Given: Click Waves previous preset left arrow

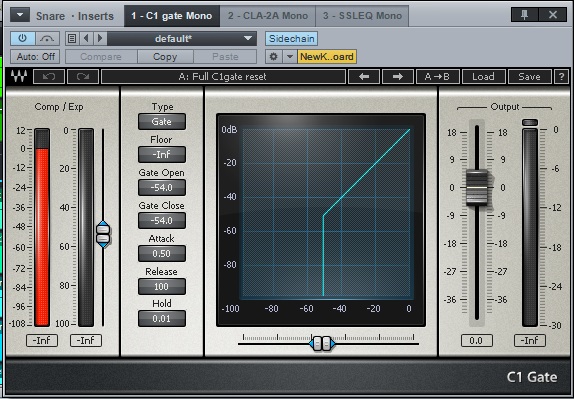Looking at the screenshot, I should pos(364,77).
